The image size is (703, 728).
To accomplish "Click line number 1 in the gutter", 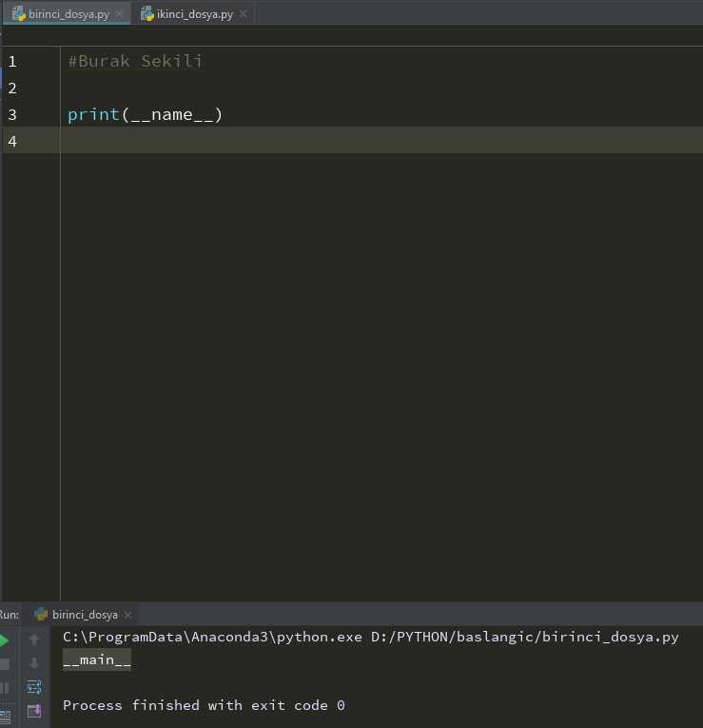I will pos(12,62).
